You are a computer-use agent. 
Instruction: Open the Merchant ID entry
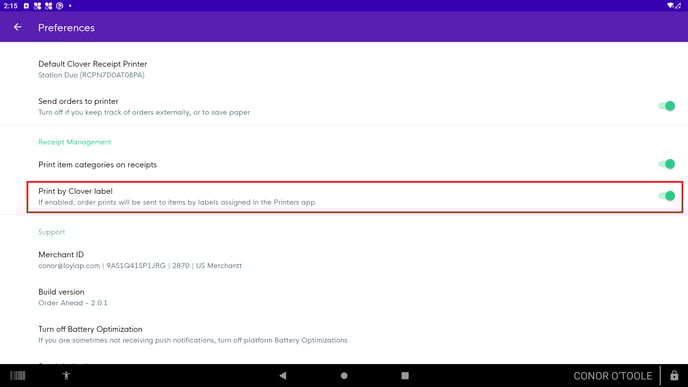pos(344,260)
